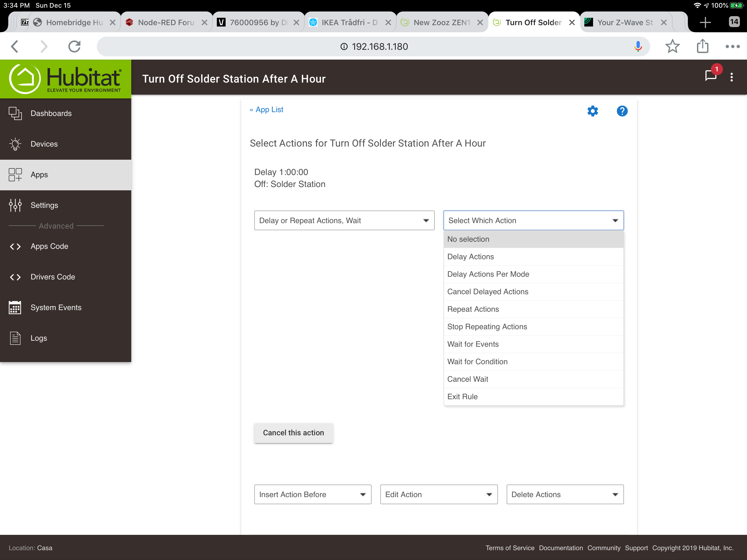Open the blue settings gear icon
Viewport: 747px width, 560px height.
pyautogui.click(x=592, y=111)
